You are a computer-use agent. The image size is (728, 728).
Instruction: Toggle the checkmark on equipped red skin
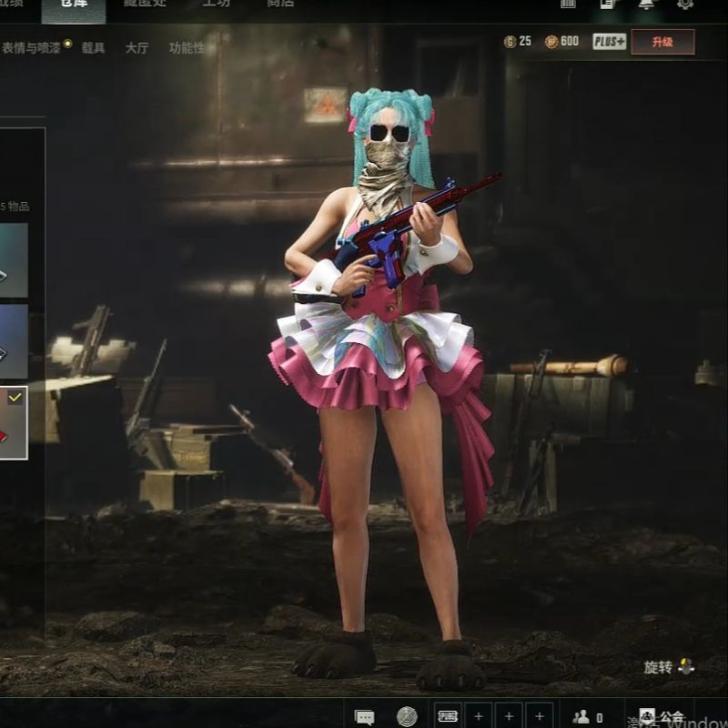click(15, 398)
